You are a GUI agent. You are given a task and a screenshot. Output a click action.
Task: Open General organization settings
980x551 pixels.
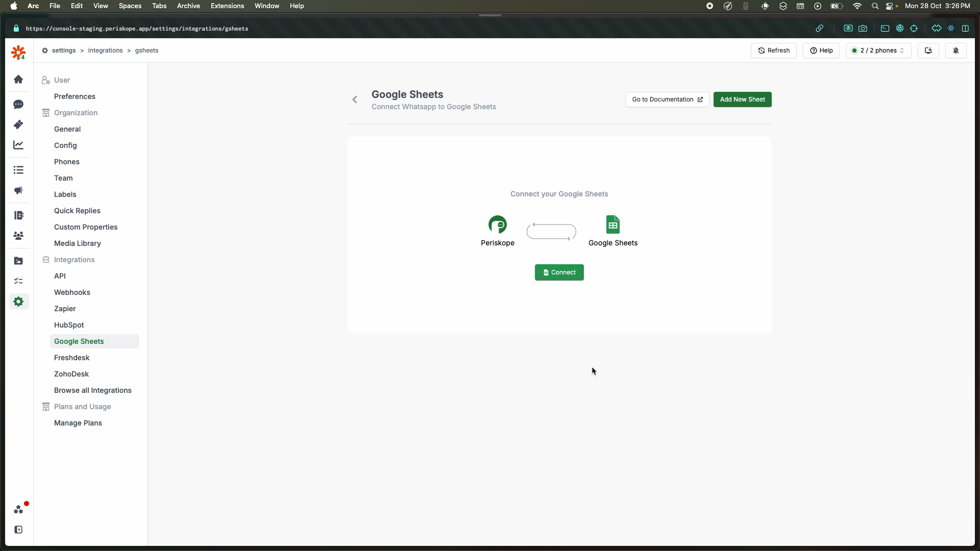click(67, 129)
